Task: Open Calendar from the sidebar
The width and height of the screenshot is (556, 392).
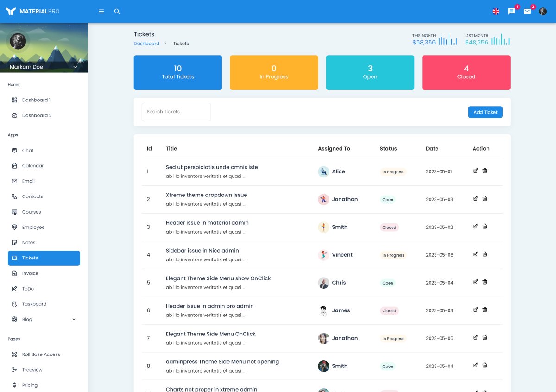Action: [x=33, y=166]
